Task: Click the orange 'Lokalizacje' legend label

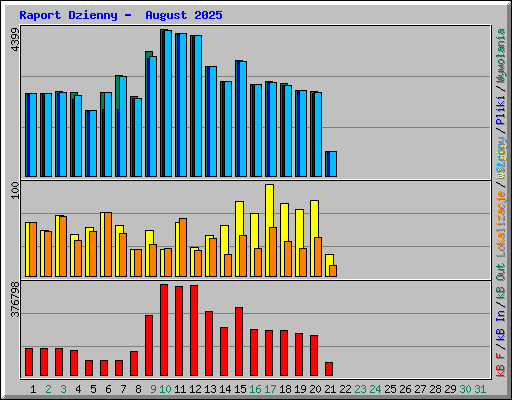Action: pos(501,224)
